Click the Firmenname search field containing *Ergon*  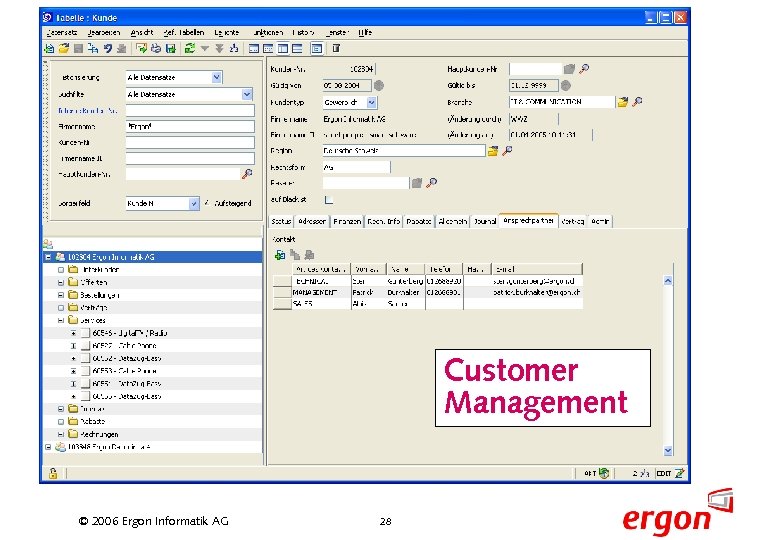pyautogui.click(x=190, y=127)
